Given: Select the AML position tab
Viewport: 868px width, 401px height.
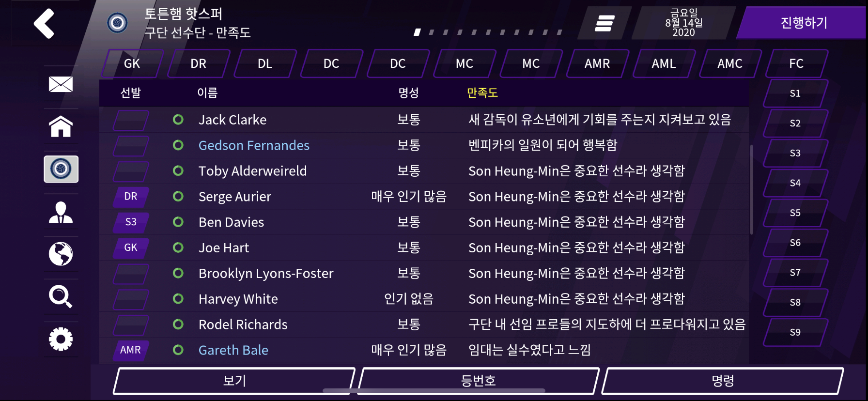Looking at the screenshot, I should click(x=664, y=63).
